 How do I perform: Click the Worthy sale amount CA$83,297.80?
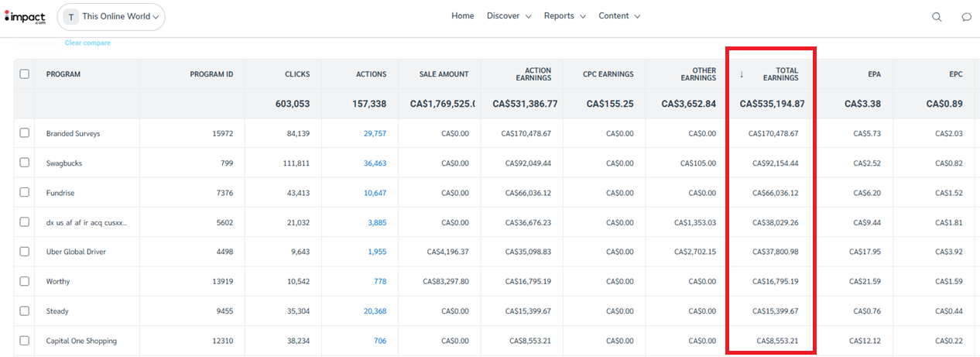pos(447,281)
